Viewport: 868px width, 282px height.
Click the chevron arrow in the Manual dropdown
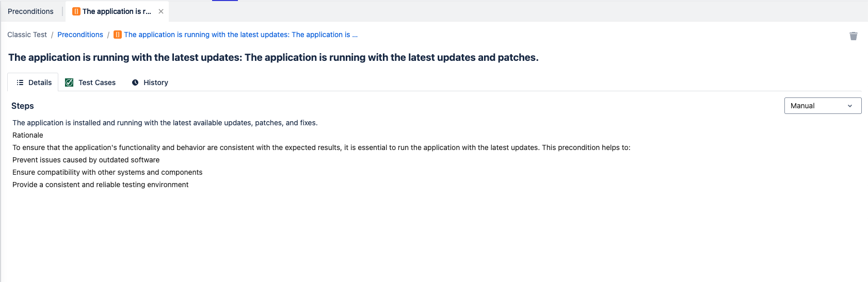coord(850,106)
